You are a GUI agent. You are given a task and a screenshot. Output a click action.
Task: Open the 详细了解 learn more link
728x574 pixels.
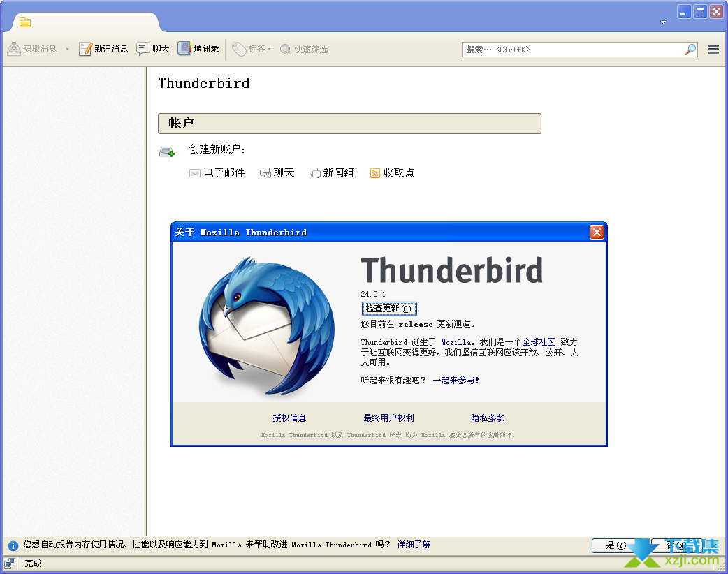point(414,544)
